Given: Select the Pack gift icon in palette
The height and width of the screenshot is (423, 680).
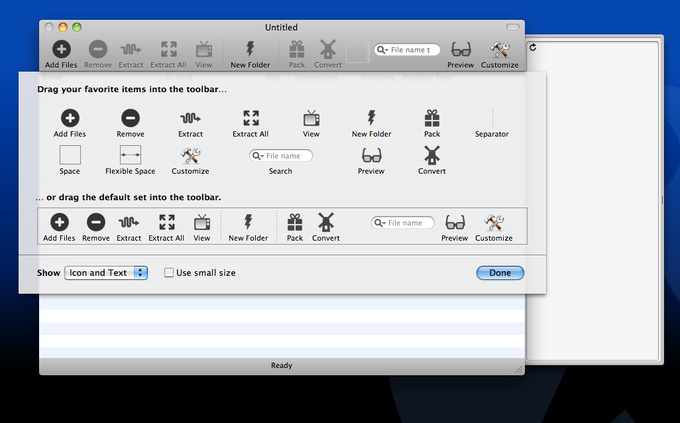Looking at the screenshot, I should (x=432, y=118).
